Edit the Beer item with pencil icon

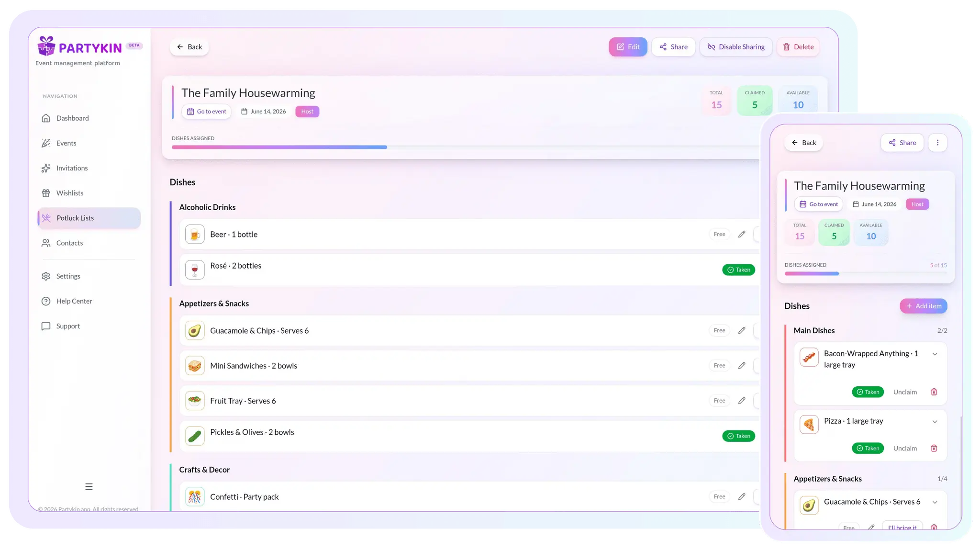click(742, 234)
